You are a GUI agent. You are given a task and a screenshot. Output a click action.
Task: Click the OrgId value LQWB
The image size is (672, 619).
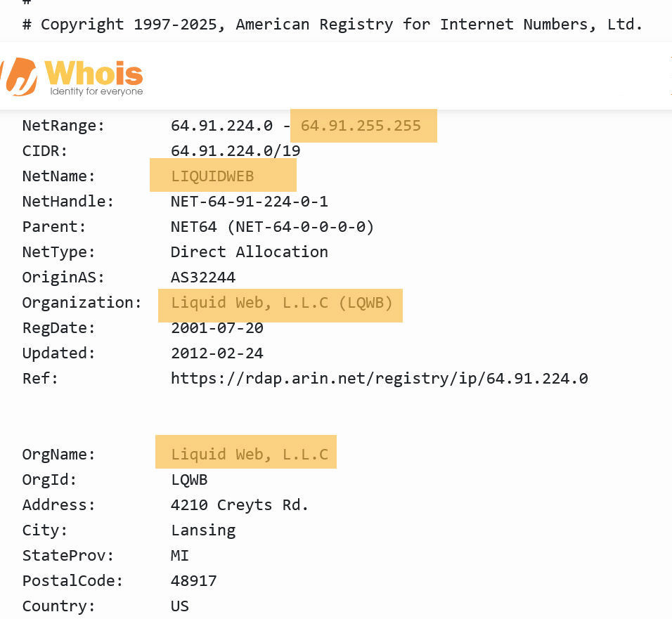coord(189,479)
